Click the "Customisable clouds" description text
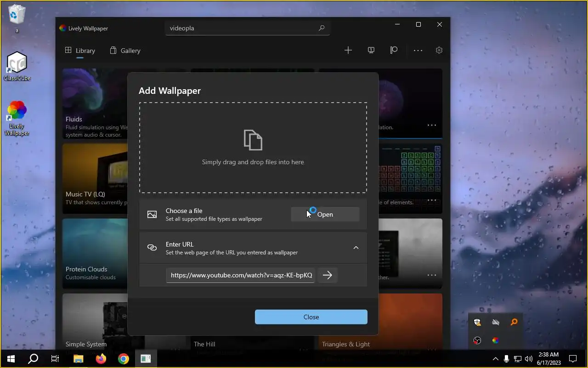 (x=90, y=277)
